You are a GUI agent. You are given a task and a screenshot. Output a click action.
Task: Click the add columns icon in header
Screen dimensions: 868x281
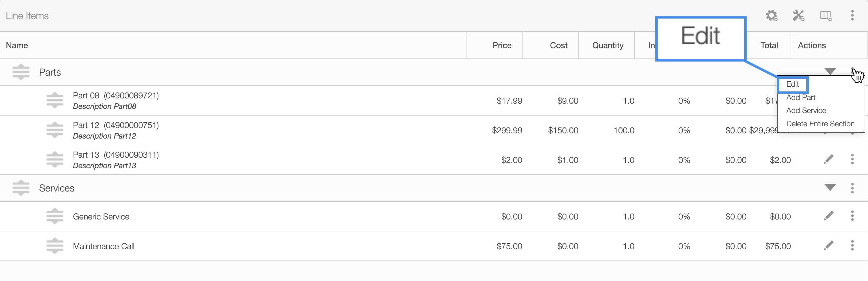(826, 16)
